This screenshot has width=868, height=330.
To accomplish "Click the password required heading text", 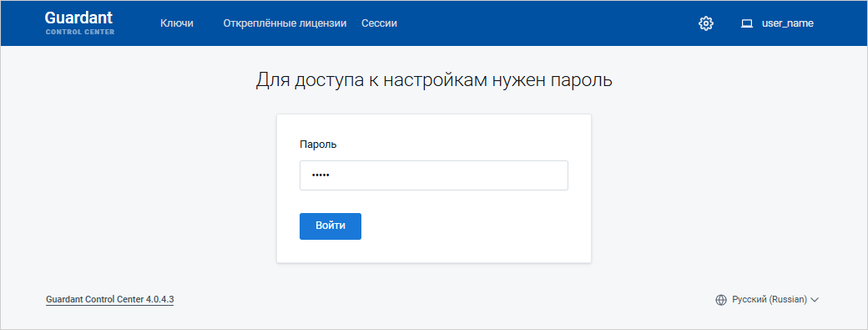I will pos(434,80).
